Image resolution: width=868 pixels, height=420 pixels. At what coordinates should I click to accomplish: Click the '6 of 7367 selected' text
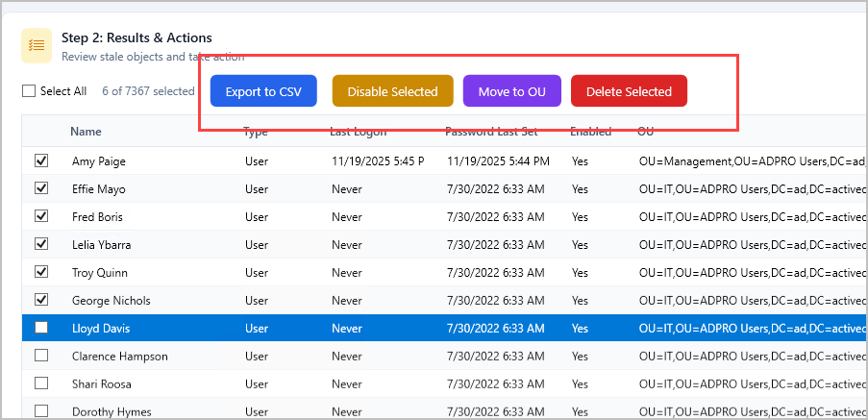pyautogui.click(x=148, y=90)
